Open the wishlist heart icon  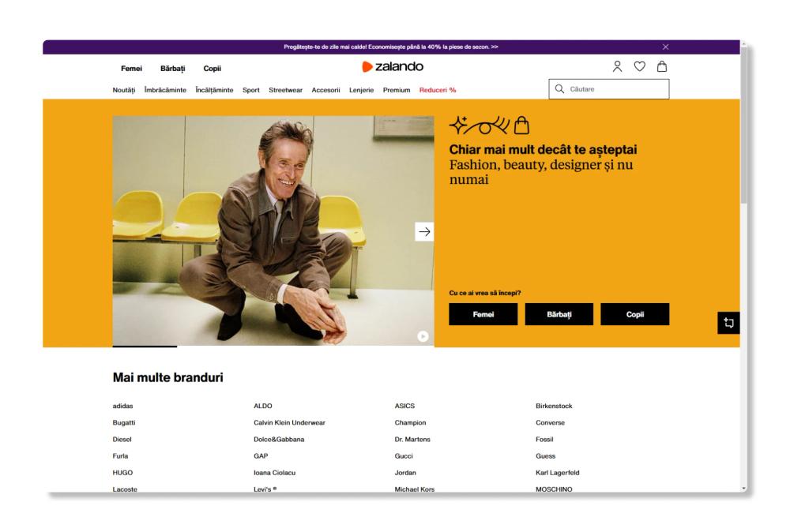[639, 66]
